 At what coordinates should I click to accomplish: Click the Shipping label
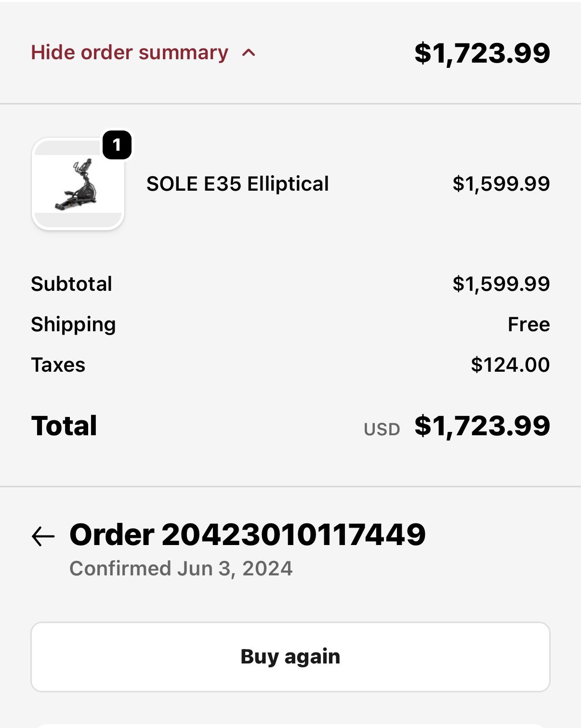click(73, 325)
